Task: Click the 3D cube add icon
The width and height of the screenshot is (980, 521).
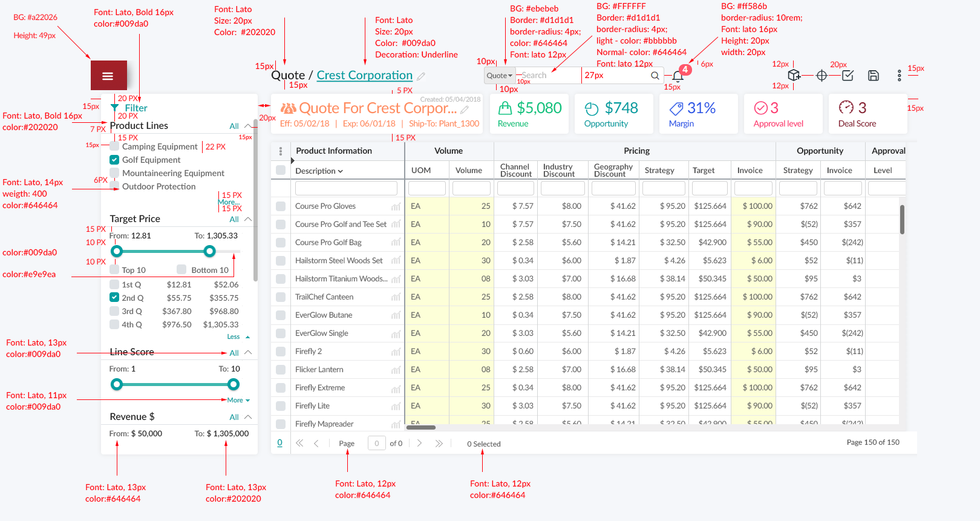Action: point(794,75)
